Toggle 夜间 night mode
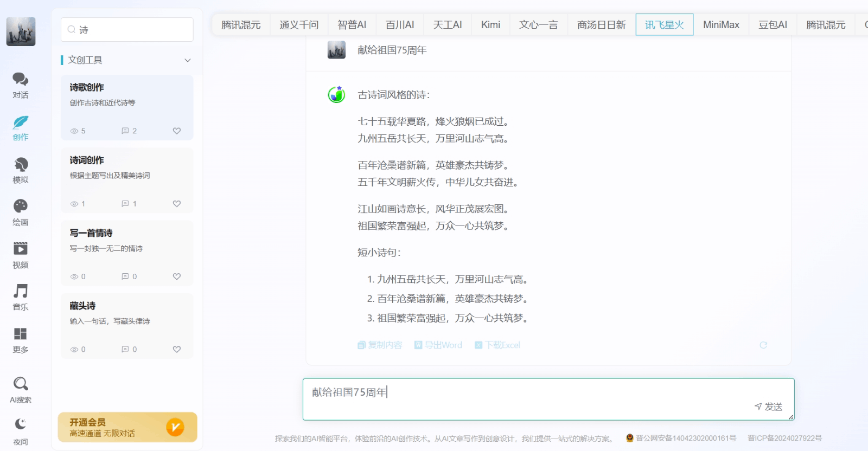Screen dimensions: 868x451 pos(21,431)
